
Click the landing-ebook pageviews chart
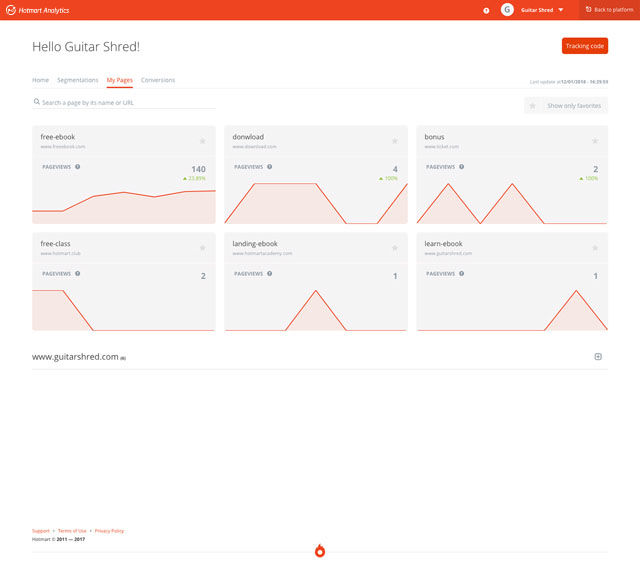(x=316, y=310)
